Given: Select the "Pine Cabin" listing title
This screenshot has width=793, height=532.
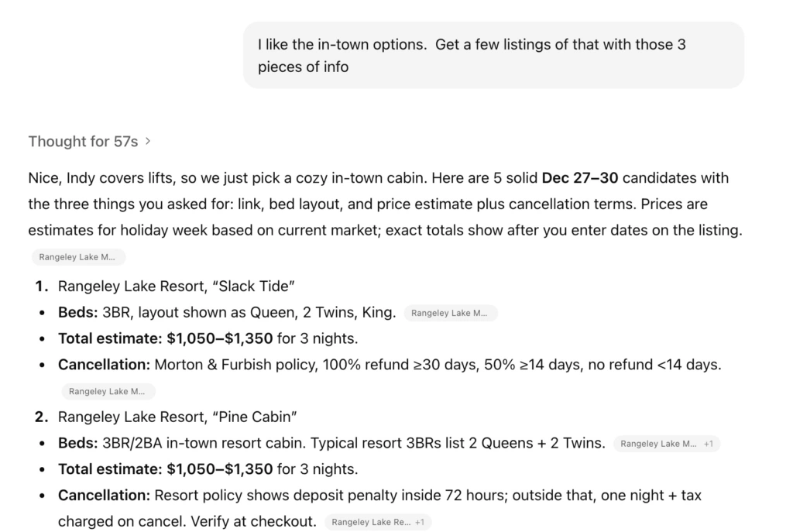Looking at the screenshot, I should (x=177, y=417).
